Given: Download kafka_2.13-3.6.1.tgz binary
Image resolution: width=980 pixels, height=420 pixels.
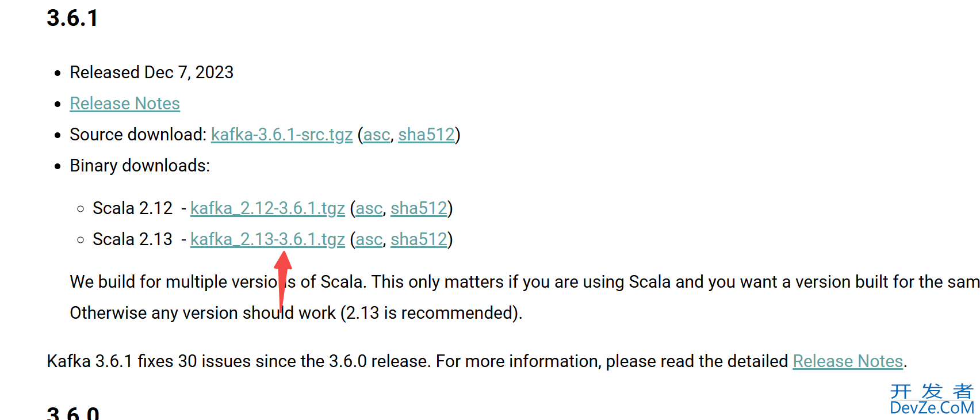Looking at the screenshot, I should 267,239.
